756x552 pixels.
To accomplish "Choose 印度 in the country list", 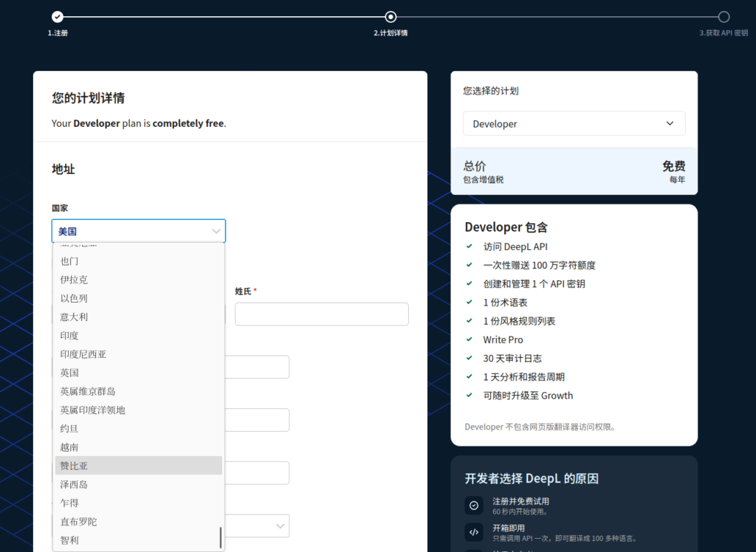I will click(138, 336).
